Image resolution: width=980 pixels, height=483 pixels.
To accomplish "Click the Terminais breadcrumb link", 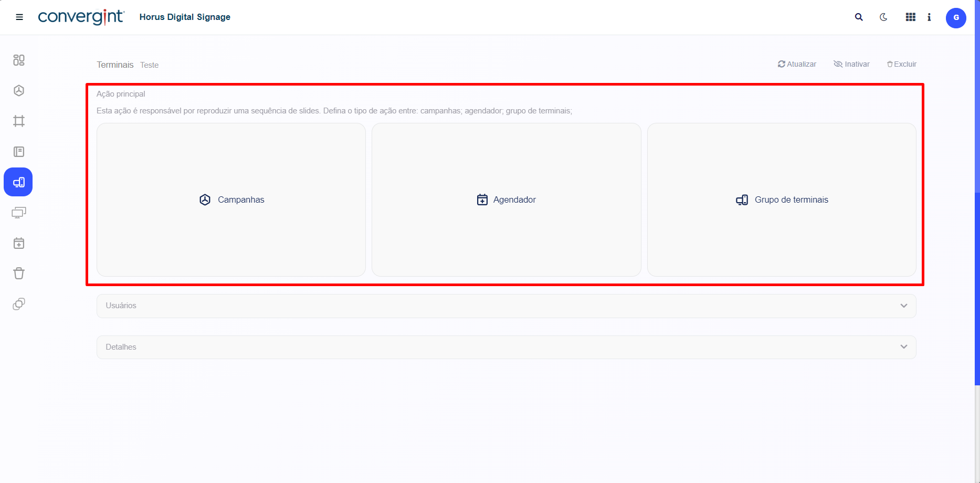I will [115, 65].
